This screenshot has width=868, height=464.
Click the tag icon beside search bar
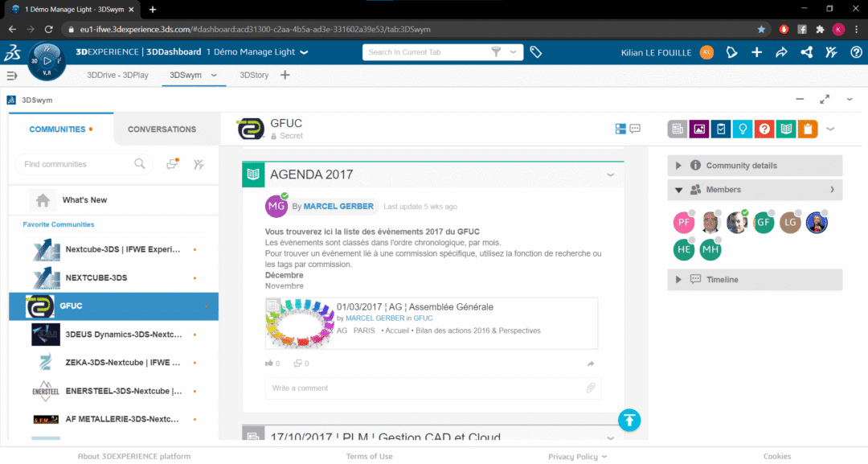[536, 52]
